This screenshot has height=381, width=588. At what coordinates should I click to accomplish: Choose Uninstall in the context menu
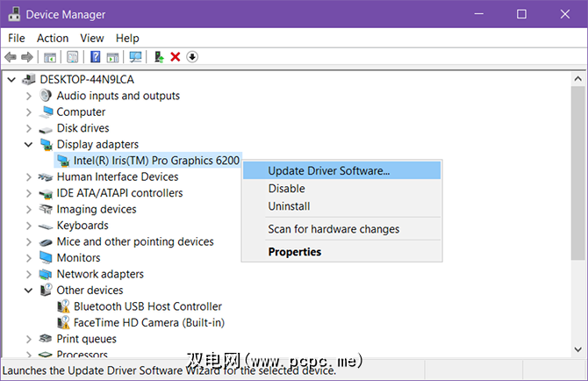coord(341,206)
